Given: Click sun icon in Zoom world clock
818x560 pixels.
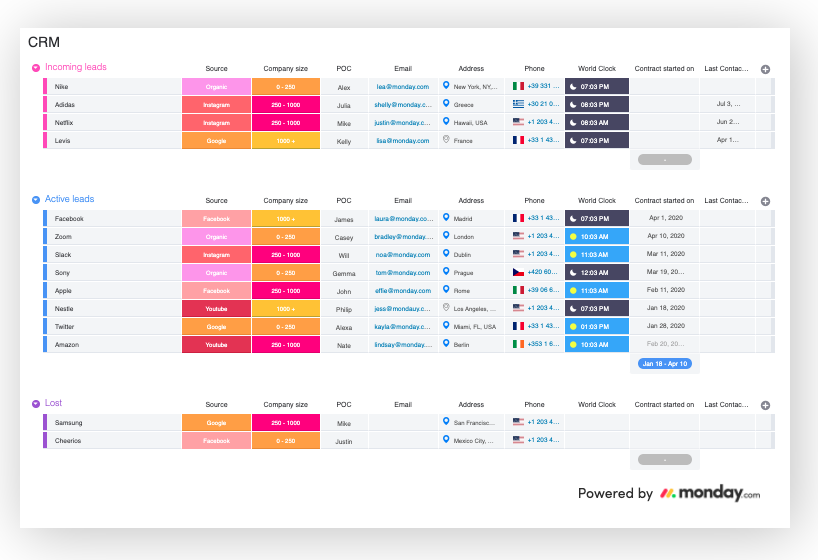Looking at the screenshot, I should (573, 237).
